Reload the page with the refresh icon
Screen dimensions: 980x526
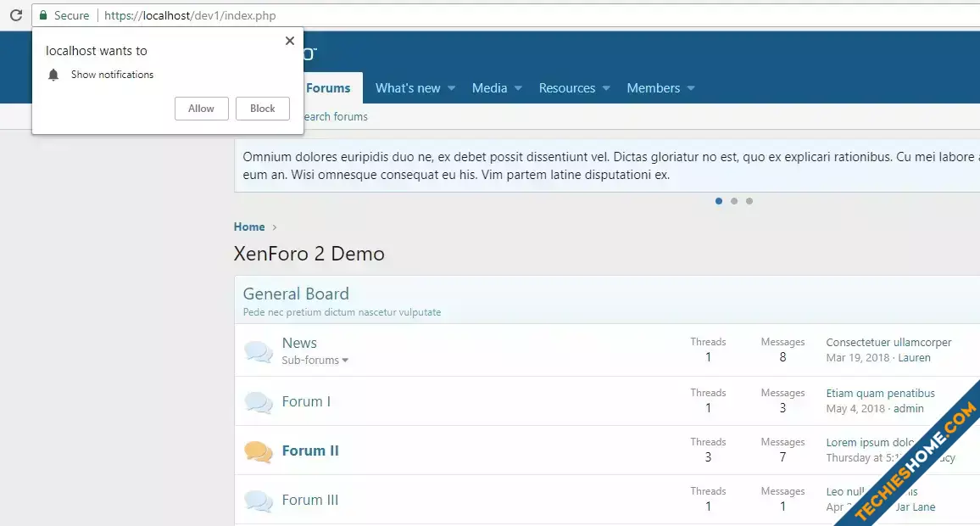coord(16,15)
